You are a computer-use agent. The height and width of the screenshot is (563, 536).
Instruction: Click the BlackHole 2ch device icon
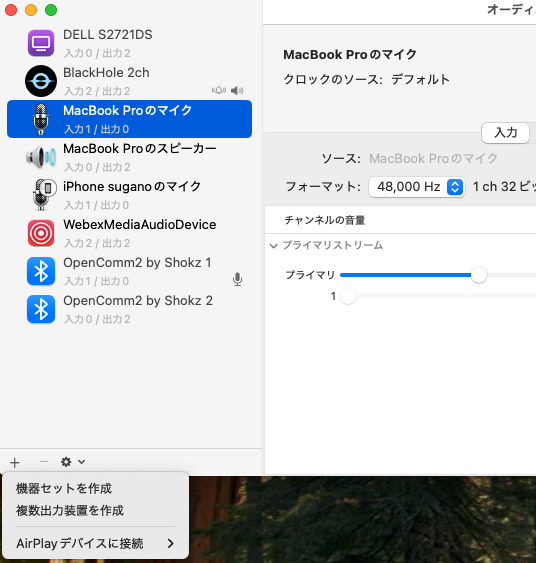point(41,81)
